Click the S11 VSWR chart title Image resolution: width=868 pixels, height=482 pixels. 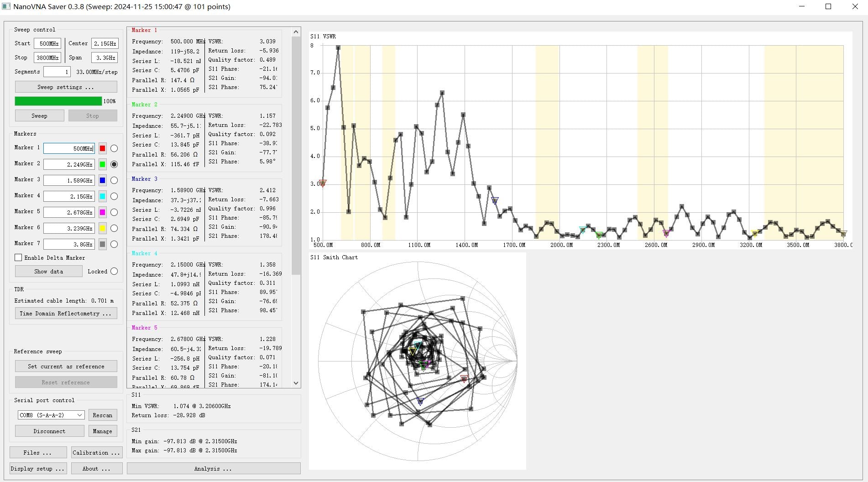(323, 37)
